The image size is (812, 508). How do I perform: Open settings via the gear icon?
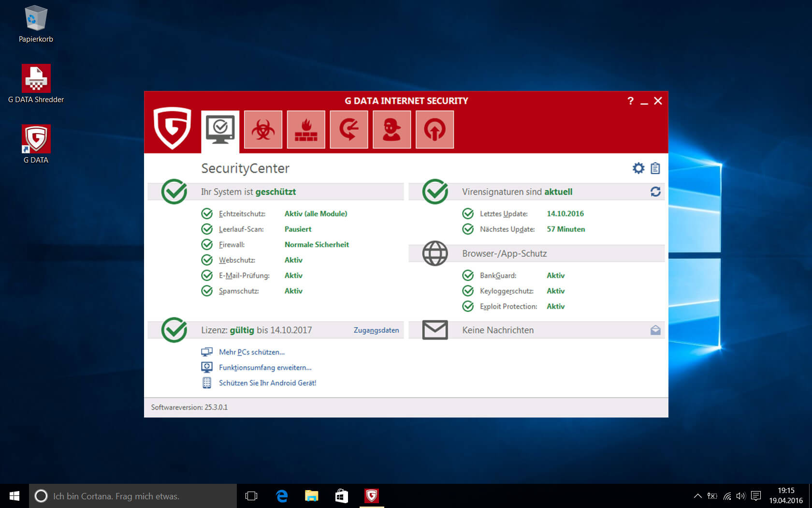pos(638,168)
